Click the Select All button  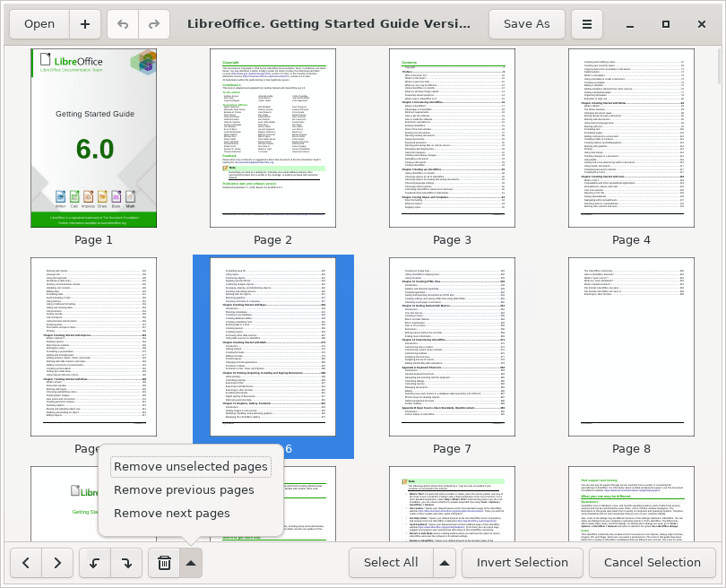coord(392,563)
